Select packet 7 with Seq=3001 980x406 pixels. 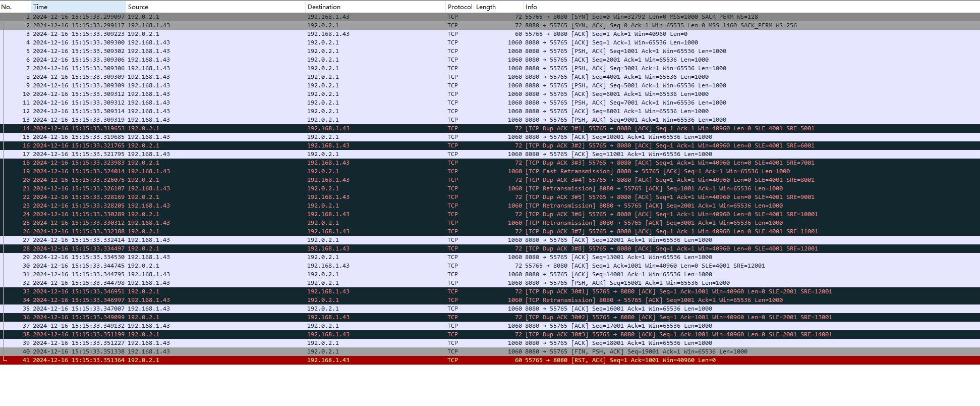[x=490, y=68]
